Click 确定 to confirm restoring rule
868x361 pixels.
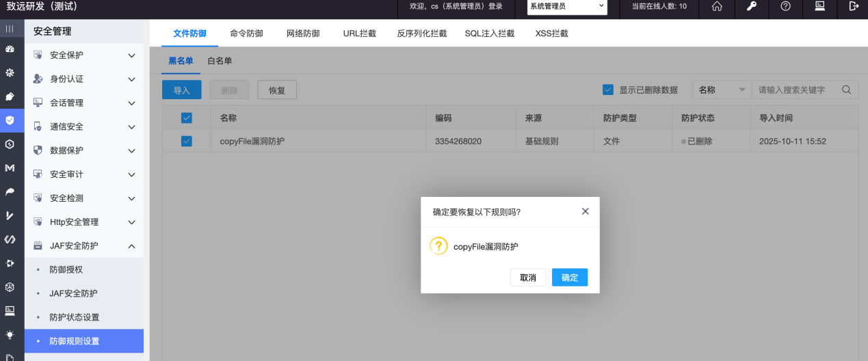click(569, 277)
